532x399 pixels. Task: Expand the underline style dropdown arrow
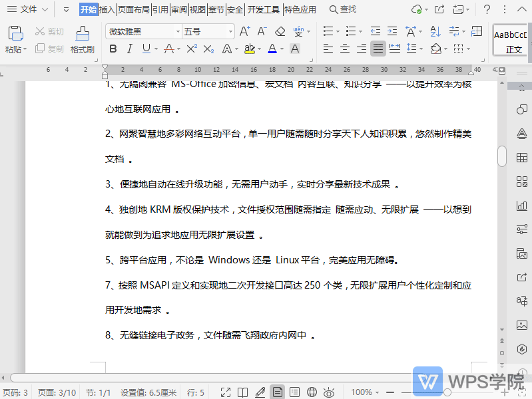(x=156, y=49)
